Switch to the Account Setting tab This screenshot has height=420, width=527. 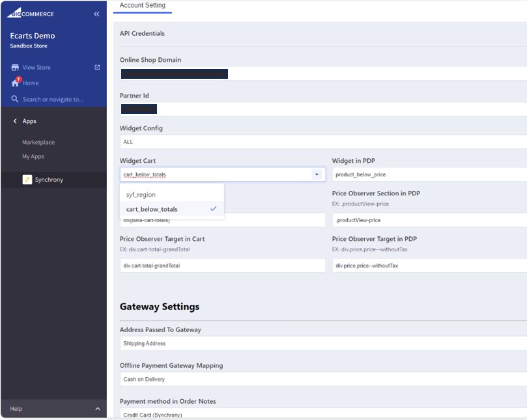coord(142,6)
